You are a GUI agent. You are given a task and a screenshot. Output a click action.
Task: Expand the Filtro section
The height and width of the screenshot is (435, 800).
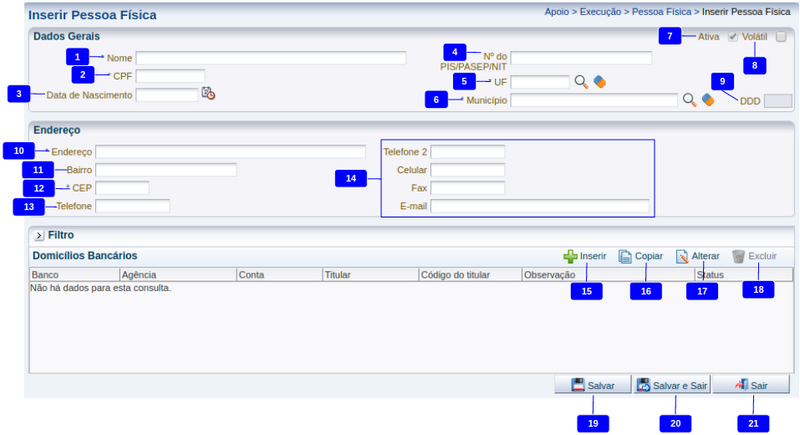[x=39, y=236]
